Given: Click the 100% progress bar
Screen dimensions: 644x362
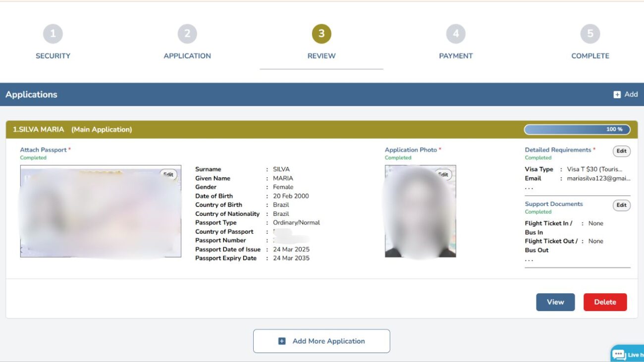Looking at the screenshot, I should [577, 129].
